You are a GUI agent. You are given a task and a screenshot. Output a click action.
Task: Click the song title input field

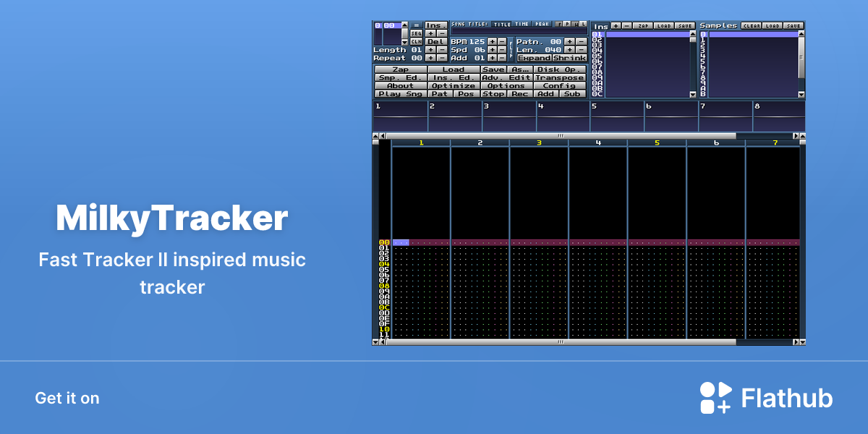[519, 32]
